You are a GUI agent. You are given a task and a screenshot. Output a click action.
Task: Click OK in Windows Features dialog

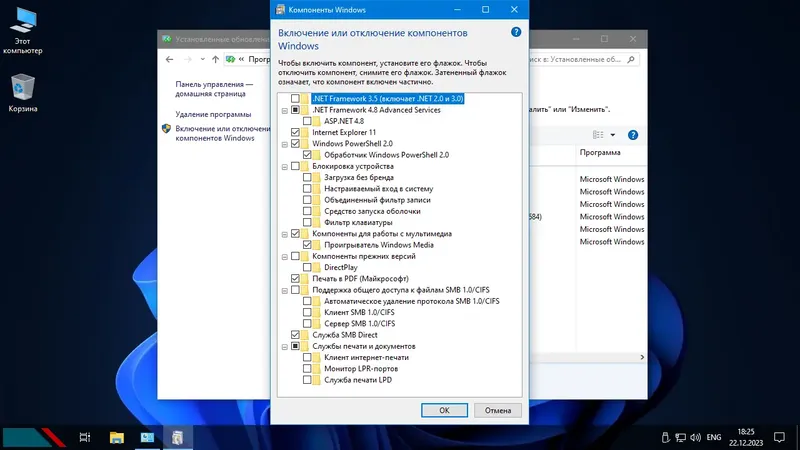click(x=444, y=410)
